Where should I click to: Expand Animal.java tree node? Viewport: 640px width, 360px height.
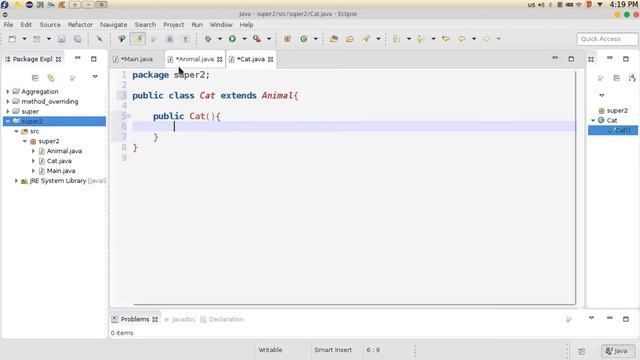(x=33, y=151)
